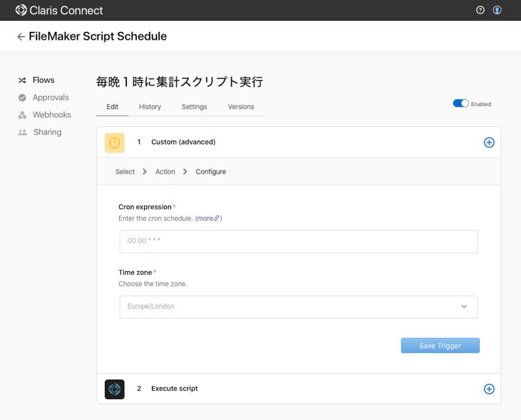This screenshot has height=420, width=521.
Task: Click the Cron expression field label
Action: pos(145,206)
